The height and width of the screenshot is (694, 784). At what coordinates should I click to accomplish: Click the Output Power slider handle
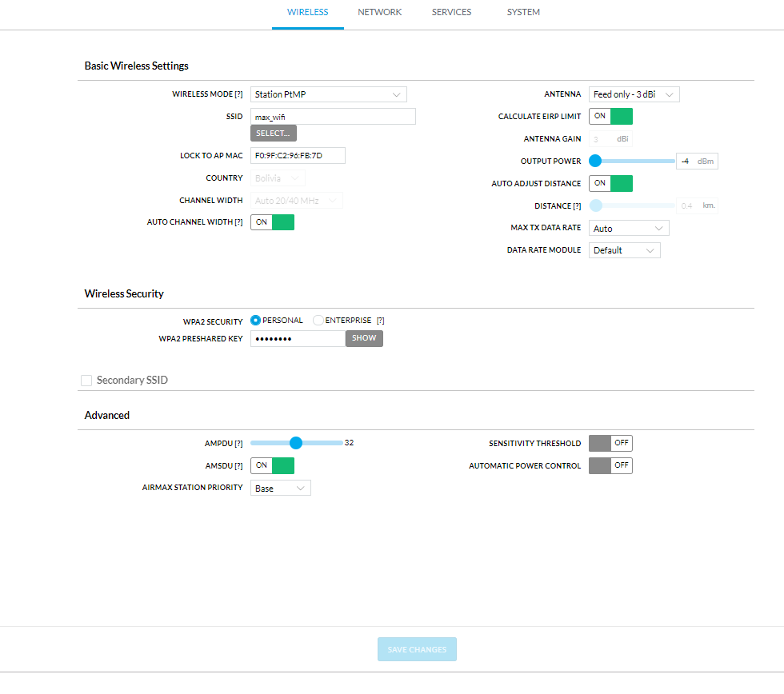595,161
